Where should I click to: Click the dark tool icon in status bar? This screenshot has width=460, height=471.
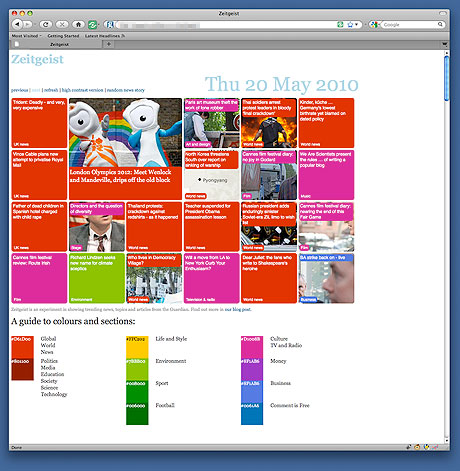point(409,447)
